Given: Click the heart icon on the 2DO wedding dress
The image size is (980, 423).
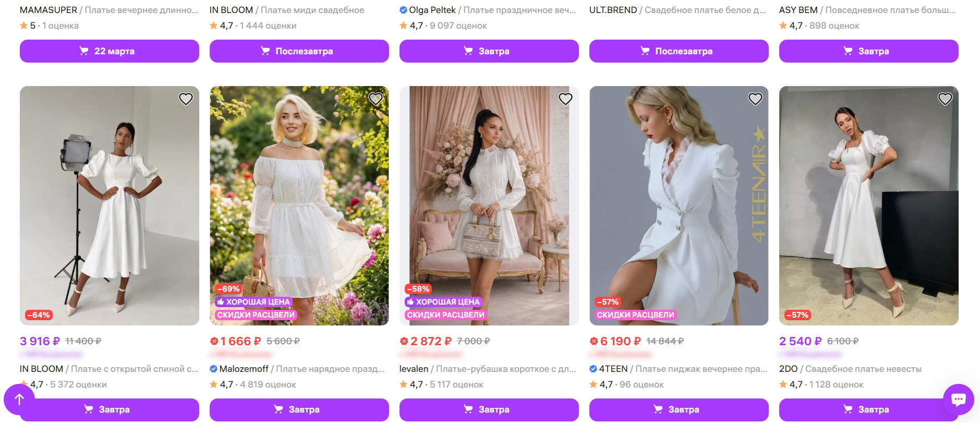Looking at the screenshot, I should click(x=945, y=99).
